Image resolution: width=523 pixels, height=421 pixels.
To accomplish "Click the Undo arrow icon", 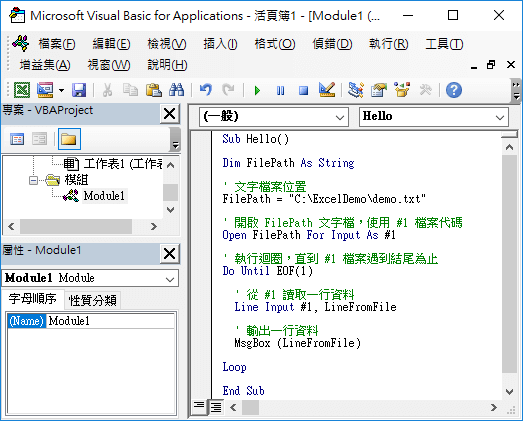I will pyautogui.click(x=205, y=90).
